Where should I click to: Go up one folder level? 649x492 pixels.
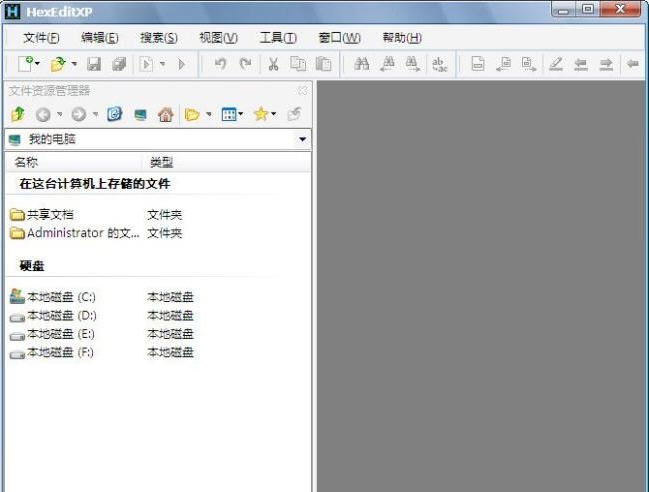[17, 114]
